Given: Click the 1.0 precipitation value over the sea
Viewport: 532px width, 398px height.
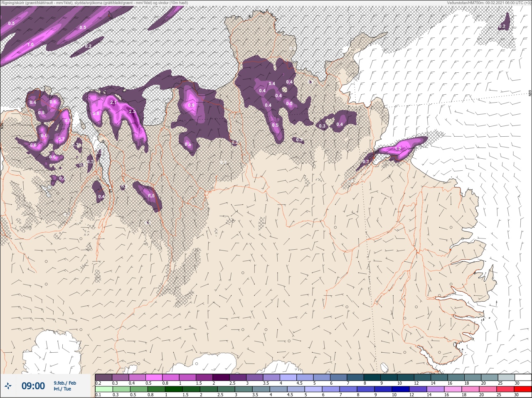Looking at the screenshot, I should click(30, 44).
